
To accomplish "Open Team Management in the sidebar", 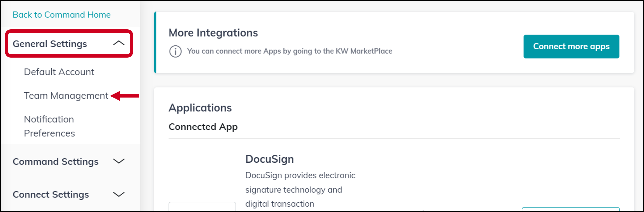I will 66,96.
